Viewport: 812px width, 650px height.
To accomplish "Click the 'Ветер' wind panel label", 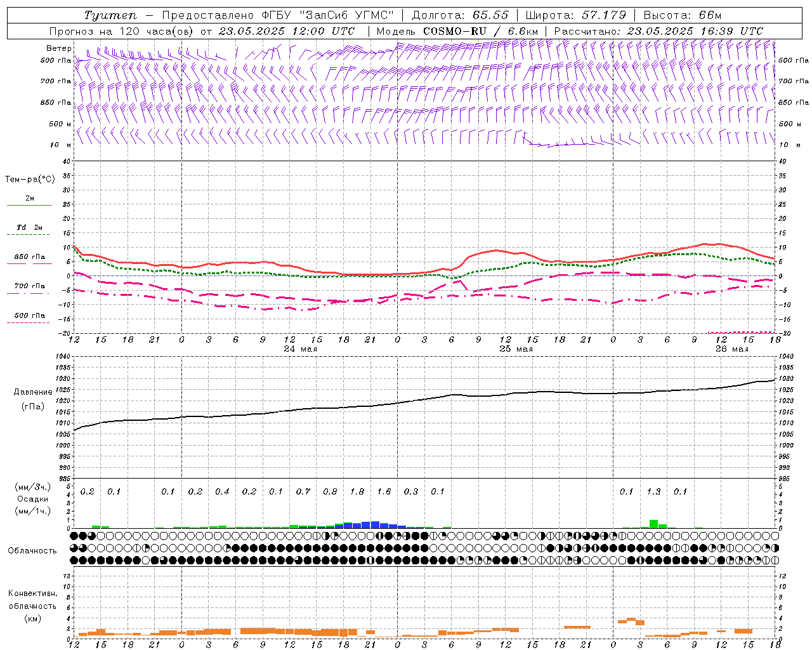I will [58, 48].
